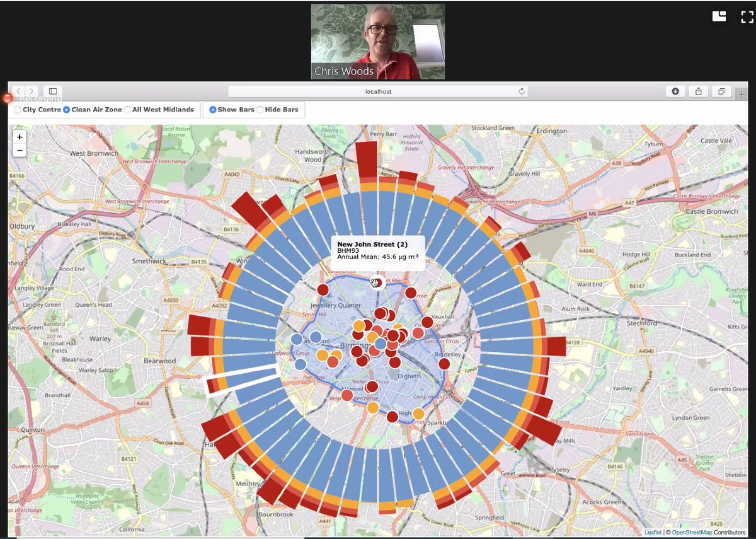The image size is (756, 539).
Task: Go back using the browser back arrow
Action: coord(17,91)
